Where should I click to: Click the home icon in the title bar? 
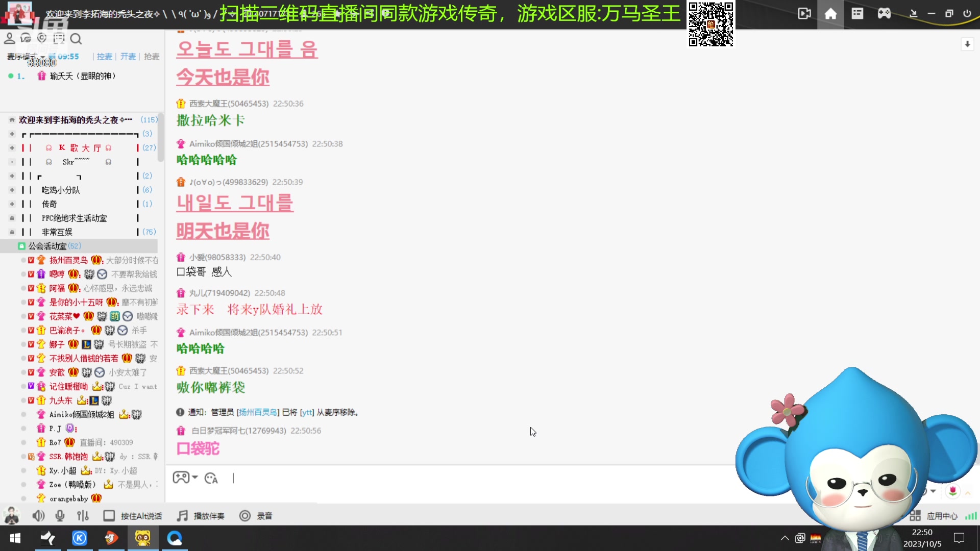(830, 14)
